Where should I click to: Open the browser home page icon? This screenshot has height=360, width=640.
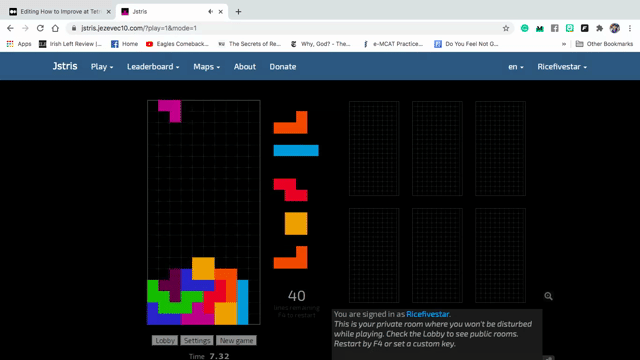55,28
